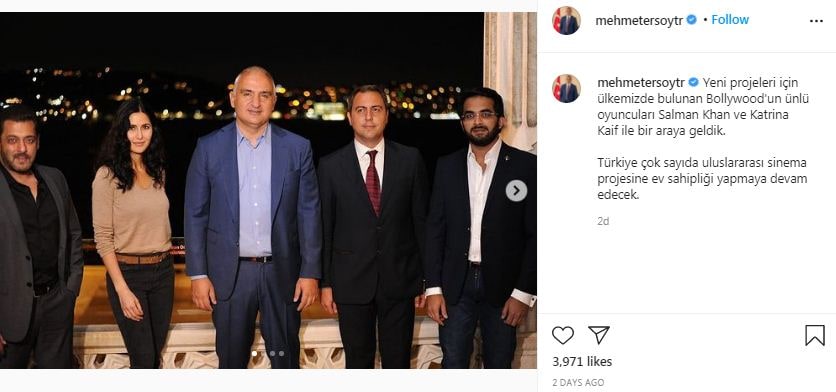Click the 2d caption timestamp
The height and width of the screenshot is (392, 836).
(x=603, y=221)
